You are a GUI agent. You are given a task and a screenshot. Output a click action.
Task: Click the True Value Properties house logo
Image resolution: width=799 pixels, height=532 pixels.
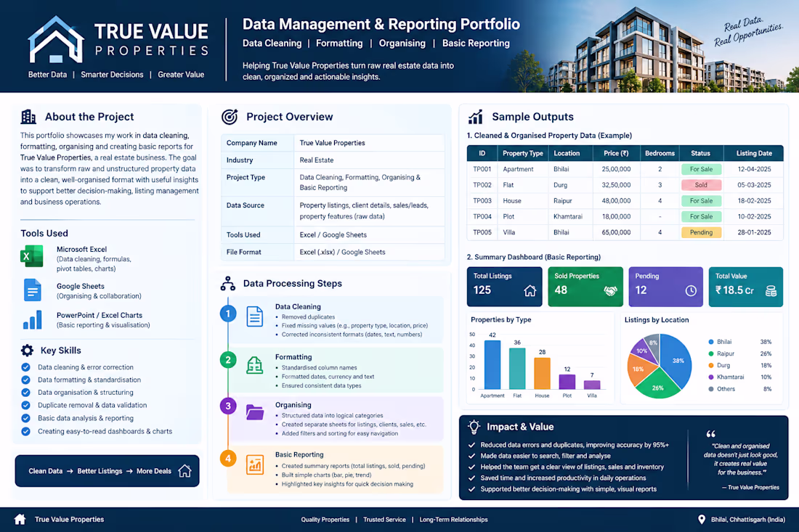click(56, 39)
